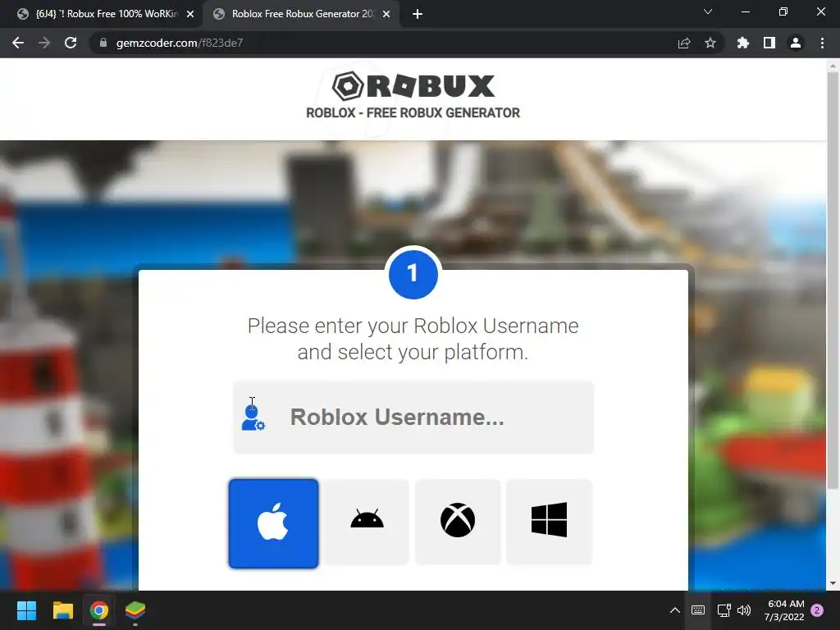Open the notification badge showing 2
The height and width of the screenshot is (630, 840).
click(x=817, y=610)
